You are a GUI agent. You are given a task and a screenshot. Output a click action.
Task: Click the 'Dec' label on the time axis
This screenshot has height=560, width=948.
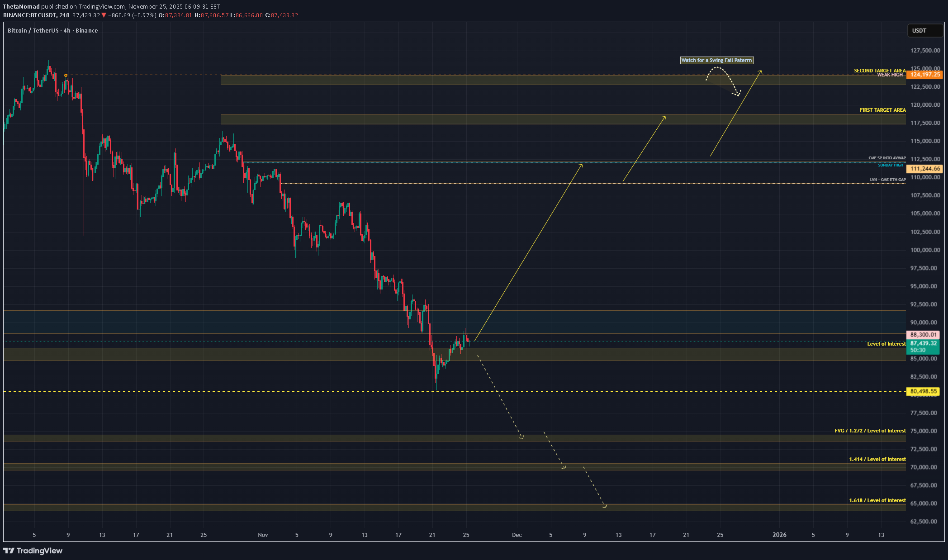pyautogui.click(x=517, y=535)
